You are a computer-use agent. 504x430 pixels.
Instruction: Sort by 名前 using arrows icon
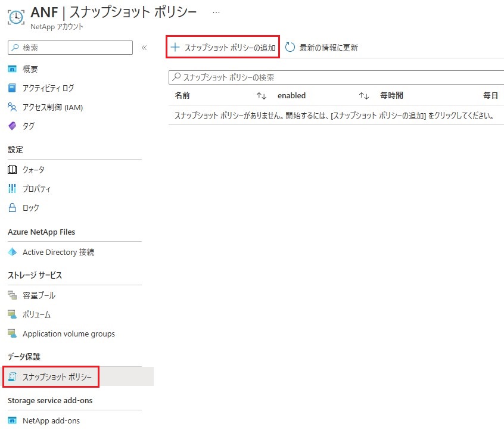(262, 96)
